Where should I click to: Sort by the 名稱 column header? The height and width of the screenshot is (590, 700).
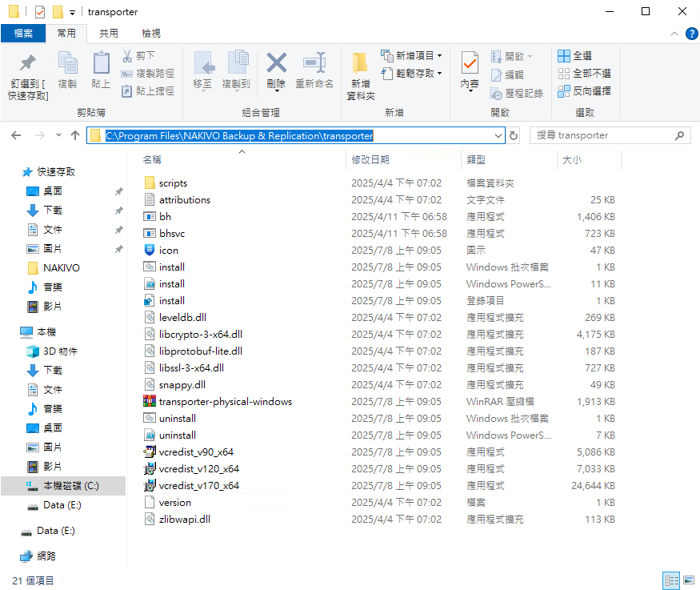coord(152,160)
